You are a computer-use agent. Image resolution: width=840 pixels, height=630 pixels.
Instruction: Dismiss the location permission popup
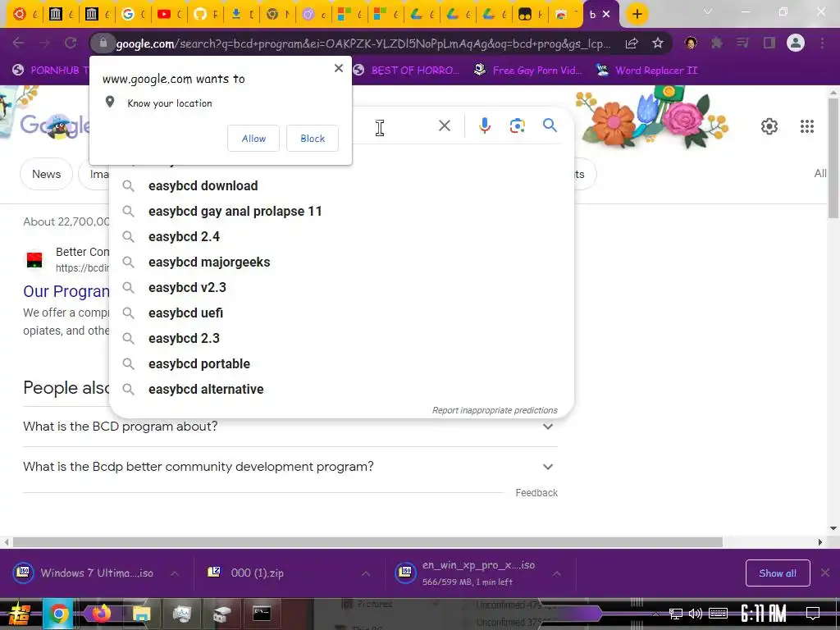coord(339,68)
